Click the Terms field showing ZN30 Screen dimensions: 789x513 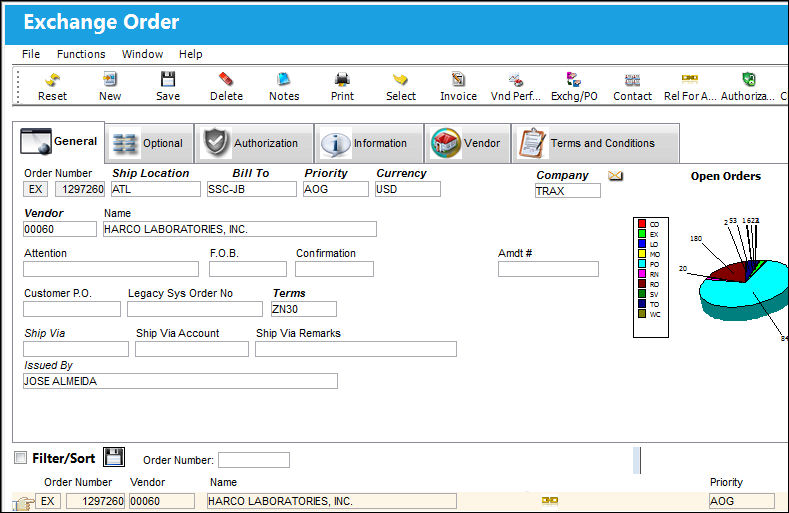(x=303, y=309)
